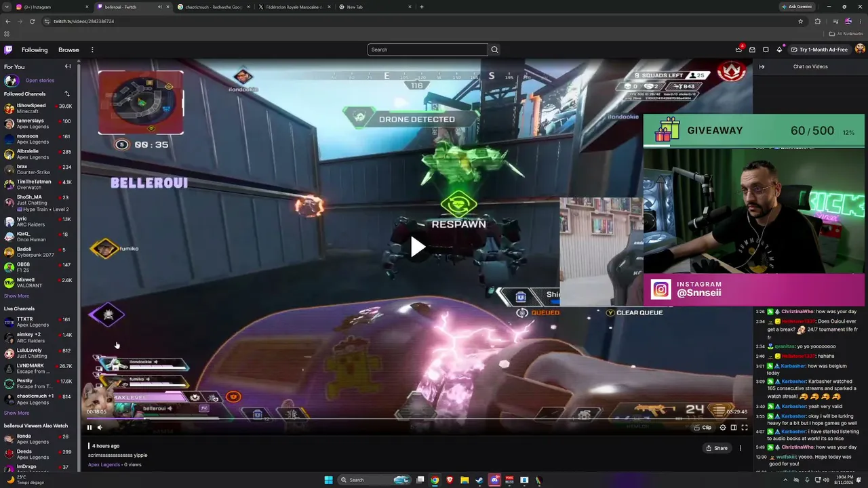Switch to the Instagram browser tab
The height and width of the screenshot is (488, 868).
click(x=51, y=7)
